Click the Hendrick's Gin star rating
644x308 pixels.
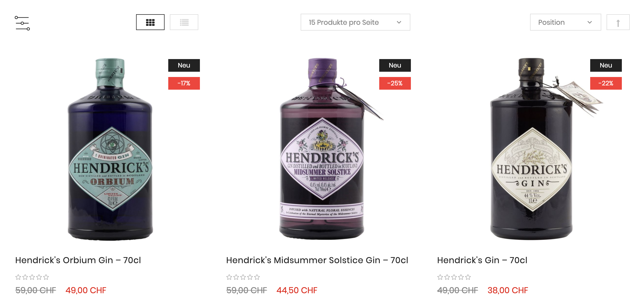[x=454, y=277]
